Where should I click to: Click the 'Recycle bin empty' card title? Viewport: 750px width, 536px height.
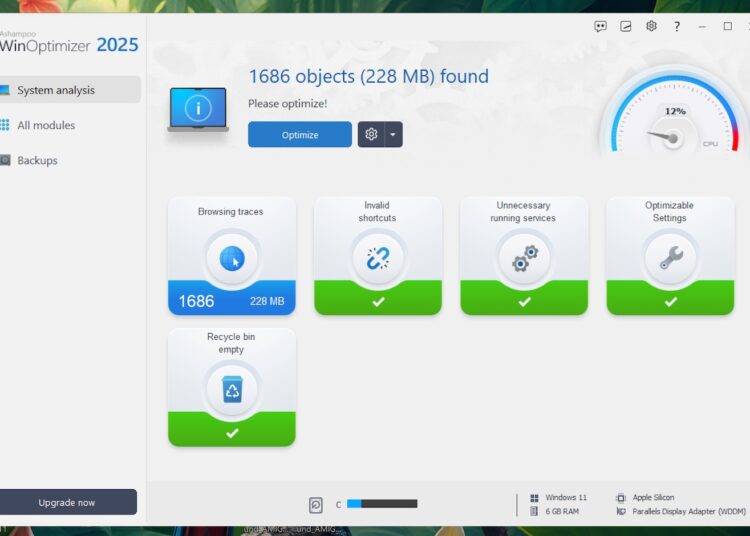tap(231, 343)
